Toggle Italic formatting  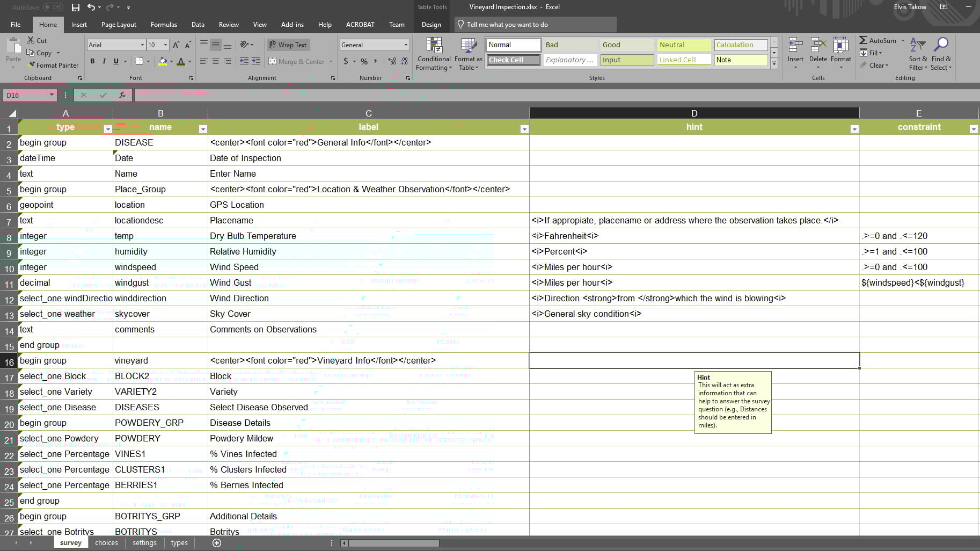pyautogui.click(x=104, y=61)
